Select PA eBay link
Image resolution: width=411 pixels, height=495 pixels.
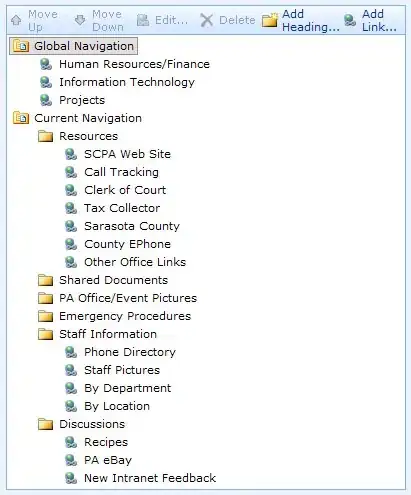click(108, 460)
